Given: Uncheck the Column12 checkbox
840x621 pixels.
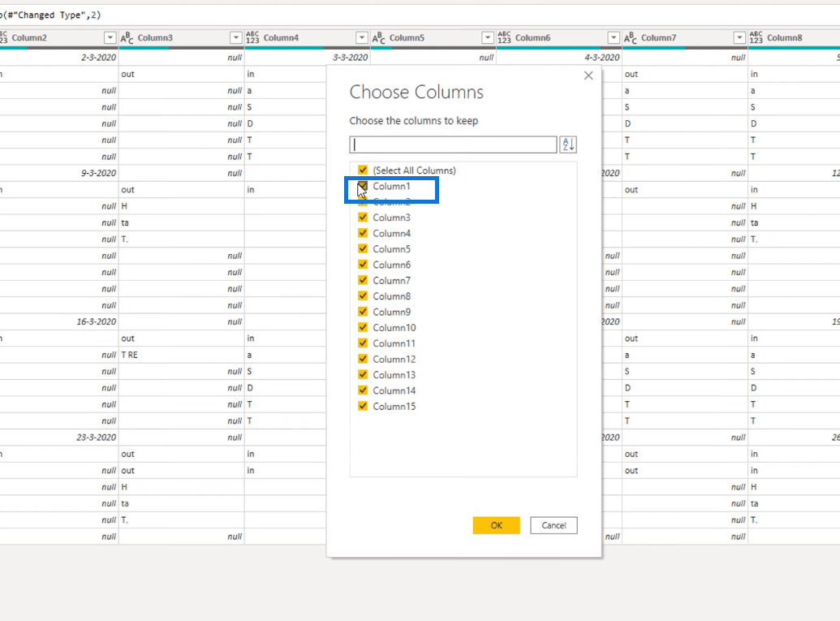Looking at the screenshot, I should pyautogui.click(x=363, y=359).
